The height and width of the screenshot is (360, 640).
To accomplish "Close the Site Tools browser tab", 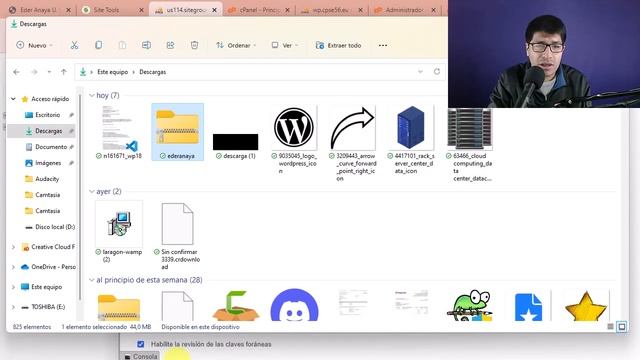I will point(141,10).
